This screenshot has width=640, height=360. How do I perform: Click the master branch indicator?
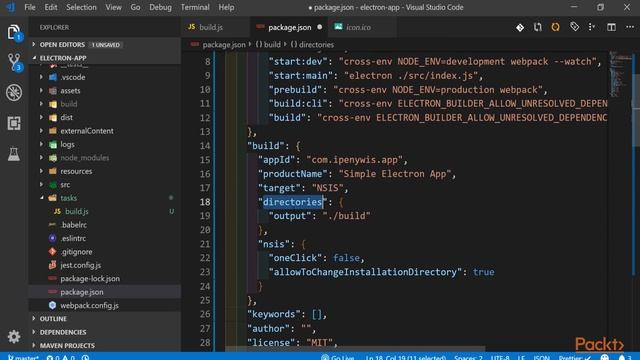tap(23, 358)
